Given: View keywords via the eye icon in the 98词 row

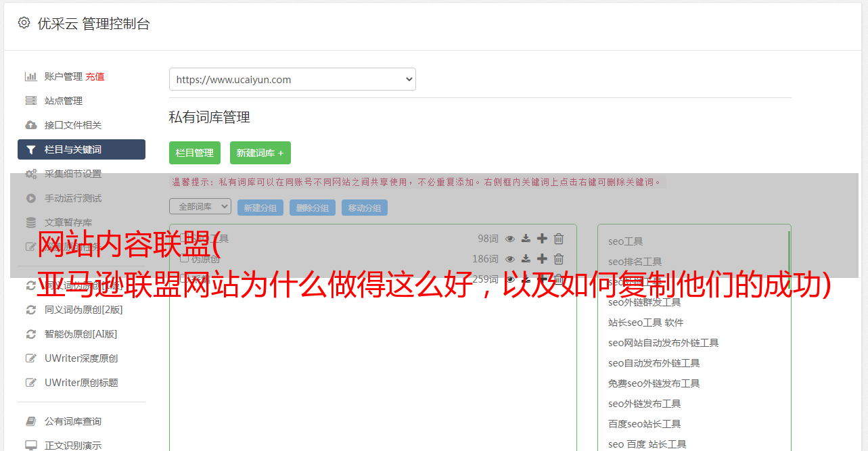Looking at the screenshot, I should [x=510, y=239].
